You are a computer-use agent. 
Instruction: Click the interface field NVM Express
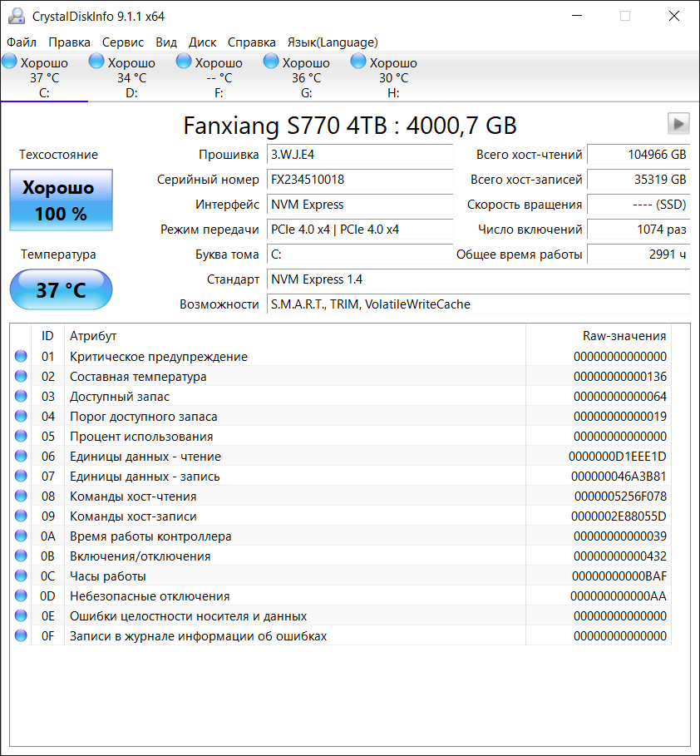(360, 205)
